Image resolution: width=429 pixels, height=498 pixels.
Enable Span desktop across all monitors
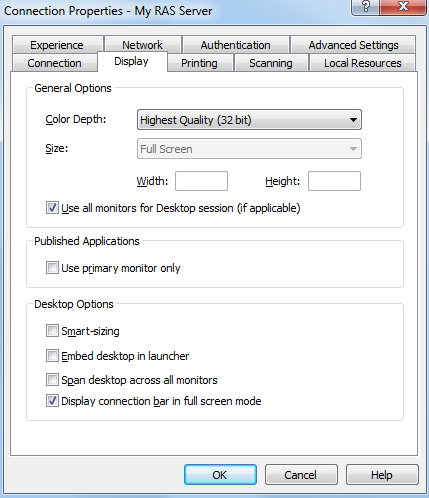coord(52,380)
